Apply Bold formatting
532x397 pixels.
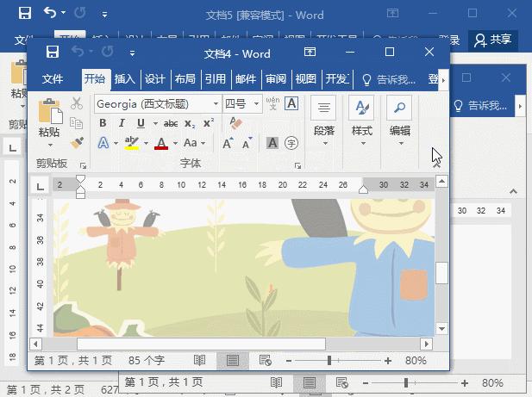(x=103, y=123)
